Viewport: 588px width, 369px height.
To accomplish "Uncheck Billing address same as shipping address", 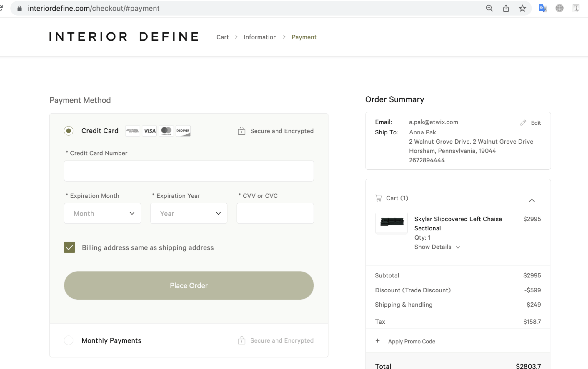I will coord(69,247).
